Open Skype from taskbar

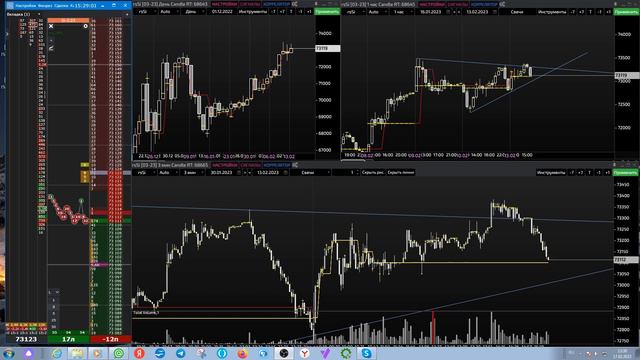tap(366, 353)
